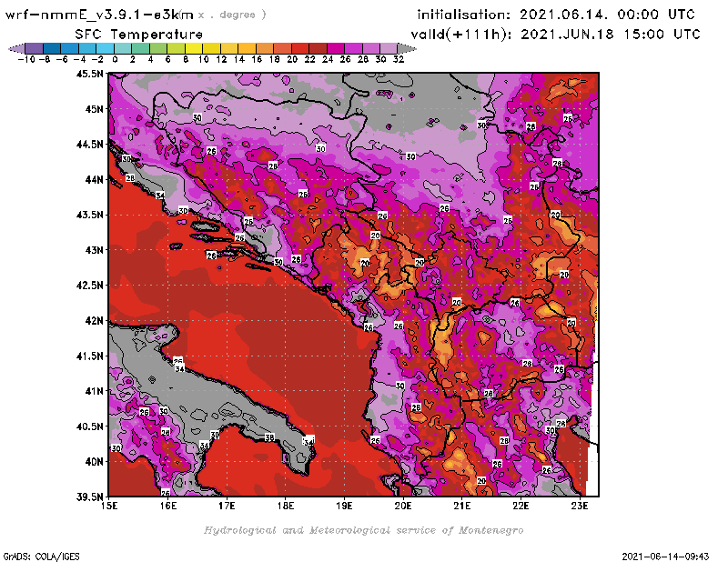Click the '39.5N' latitude label

point(89,497)
